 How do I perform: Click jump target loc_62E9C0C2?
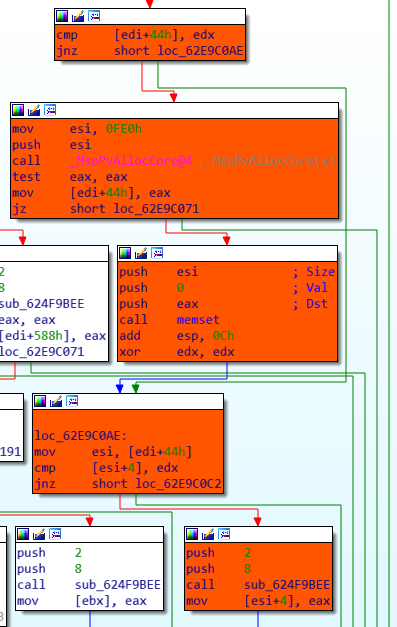tap(178, 484)
